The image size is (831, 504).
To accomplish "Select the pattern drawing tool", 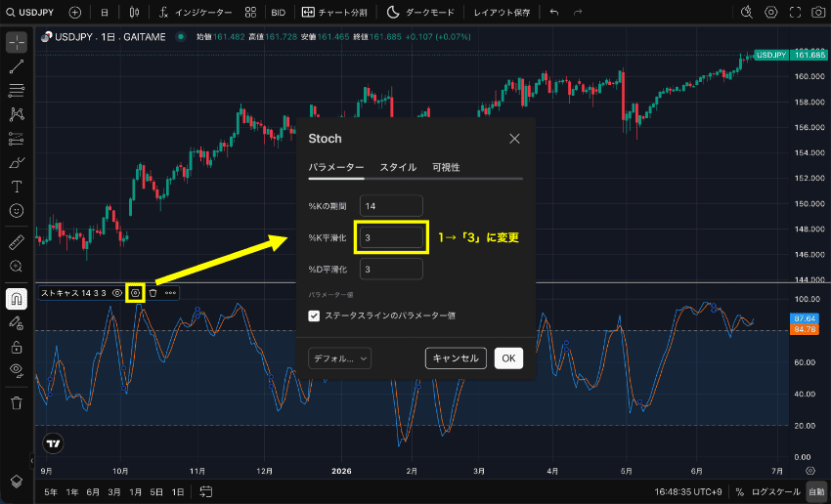I will pyautogui.click(x=17, y=114).
